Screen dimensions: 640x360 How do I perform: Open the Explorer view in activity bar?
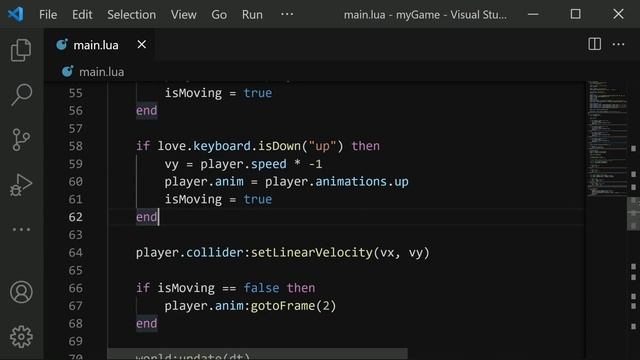pyautogui.click(x=21, y=50)
